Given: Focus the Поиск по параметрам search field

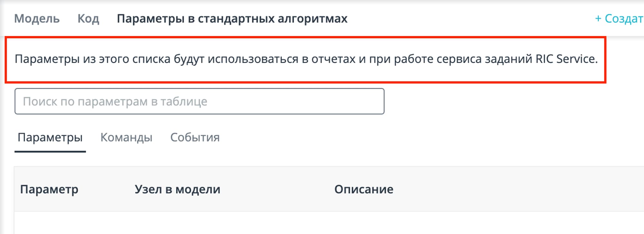Looking at the screenshot, I should (x=199, y=101).
